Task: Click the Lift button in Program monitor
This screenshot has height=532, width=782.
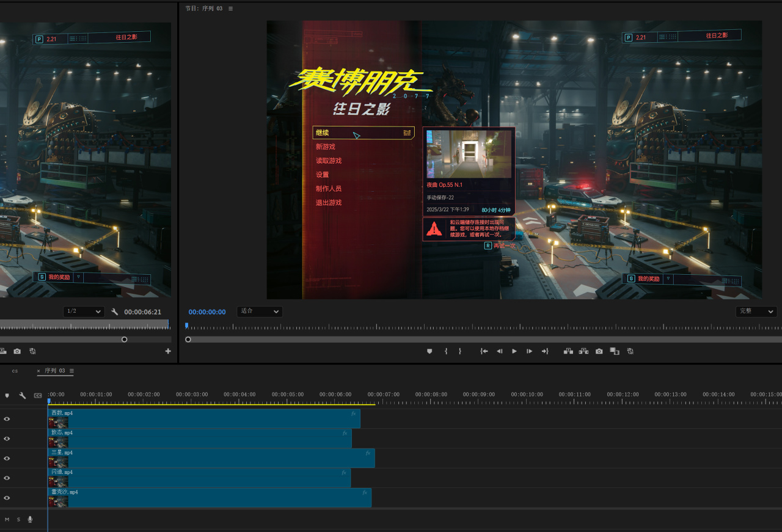Action: coord(568,351)
